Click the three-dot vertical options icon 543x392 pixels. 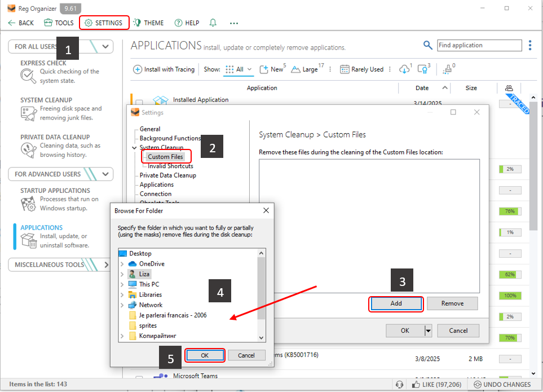530,46
